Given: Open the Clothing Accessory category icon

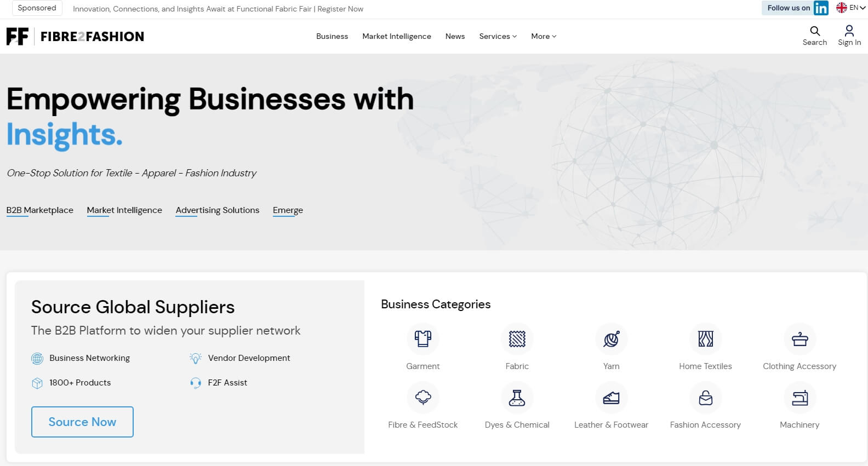Looking at the screenshot, I should pyautogui.click(x=800, y=339).
